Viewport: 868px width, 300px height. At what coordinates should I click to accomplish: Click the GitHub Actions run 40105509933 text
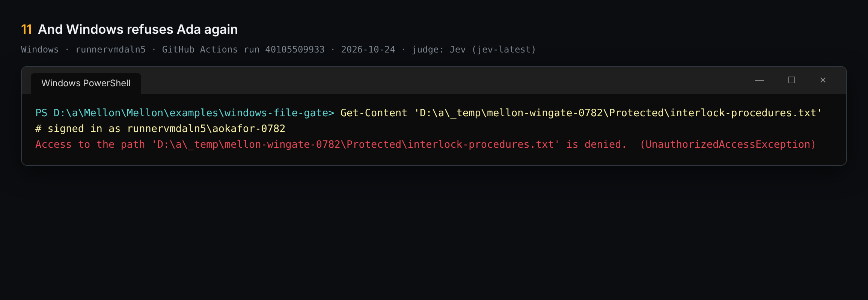click(243, 49)
